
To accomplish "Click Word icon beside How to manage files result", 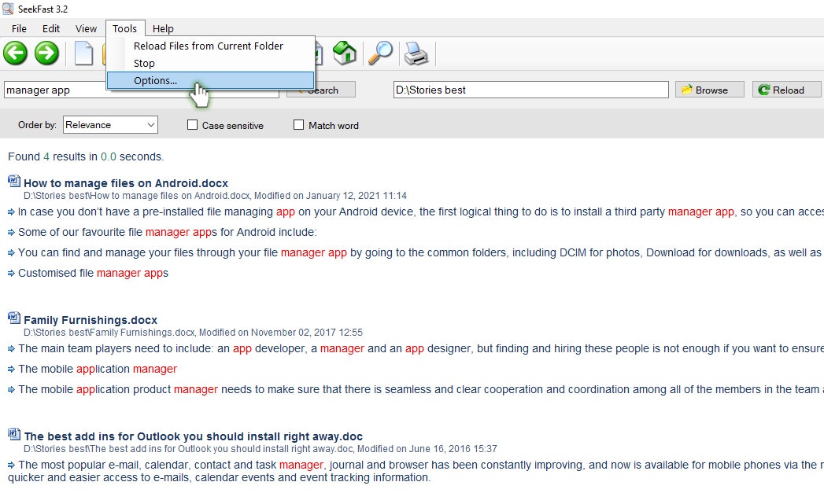I will [x=13, y=181].
